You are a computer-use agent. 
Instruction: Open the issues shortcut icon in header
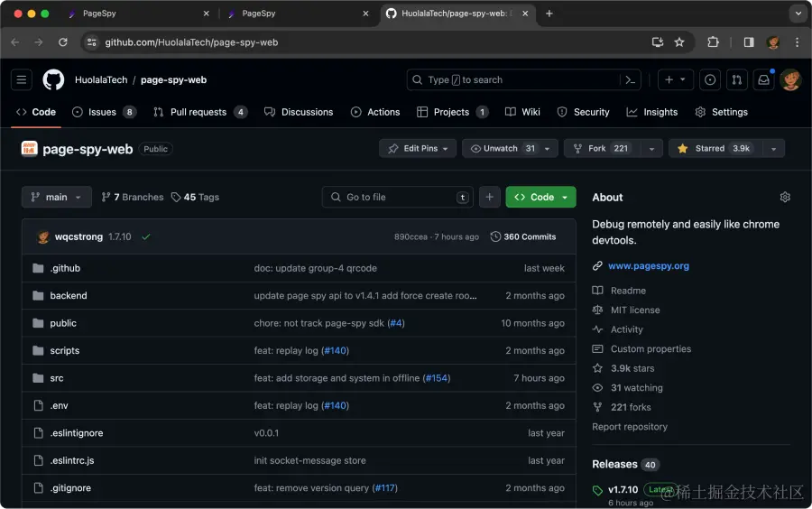coord(710,79)
